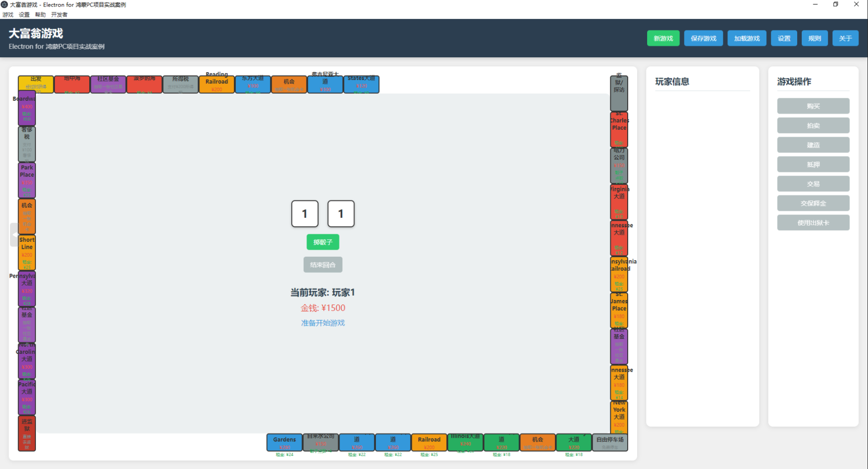Select the 东方大道 ¥100 square
The image size is (868, 469).
[253, 84]
